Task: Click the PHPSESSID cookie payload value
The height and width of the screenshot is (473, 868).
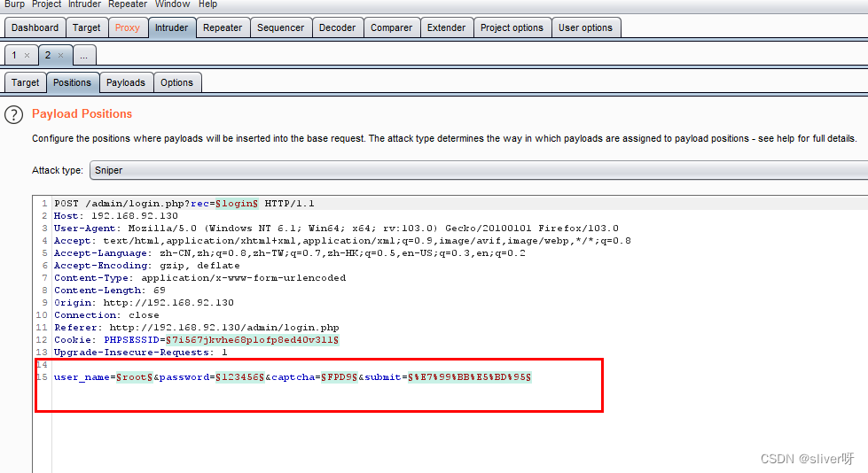Action: point(253,339)
